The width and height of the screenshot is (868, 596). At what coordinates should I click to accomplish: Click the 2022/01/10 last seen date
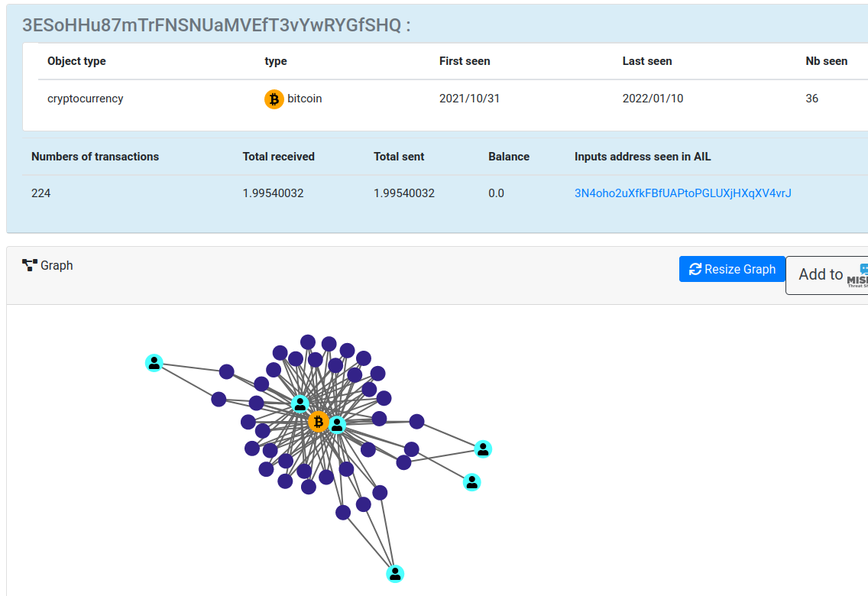(653, 99)
